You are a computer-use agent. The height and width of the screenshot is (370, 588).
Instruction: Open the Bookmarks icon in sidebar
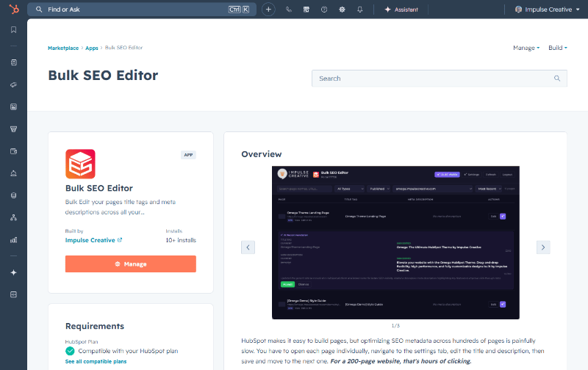[x=13, y=29]
